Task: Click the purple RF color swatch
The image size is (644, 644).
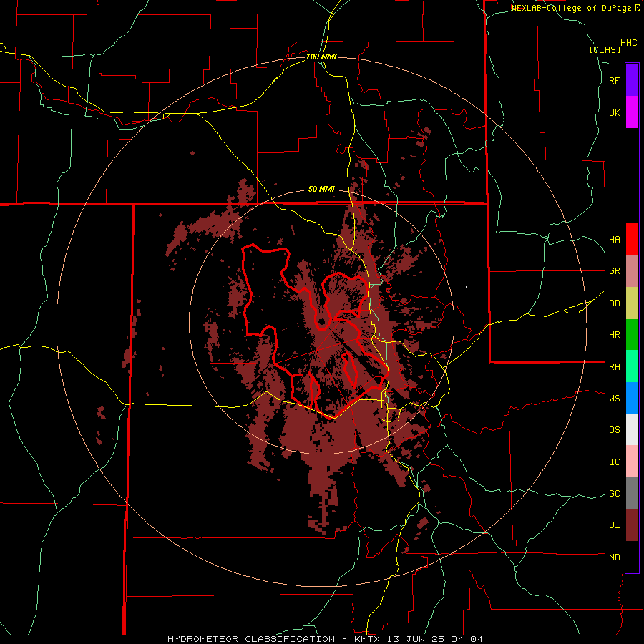Action: (632, 80)
